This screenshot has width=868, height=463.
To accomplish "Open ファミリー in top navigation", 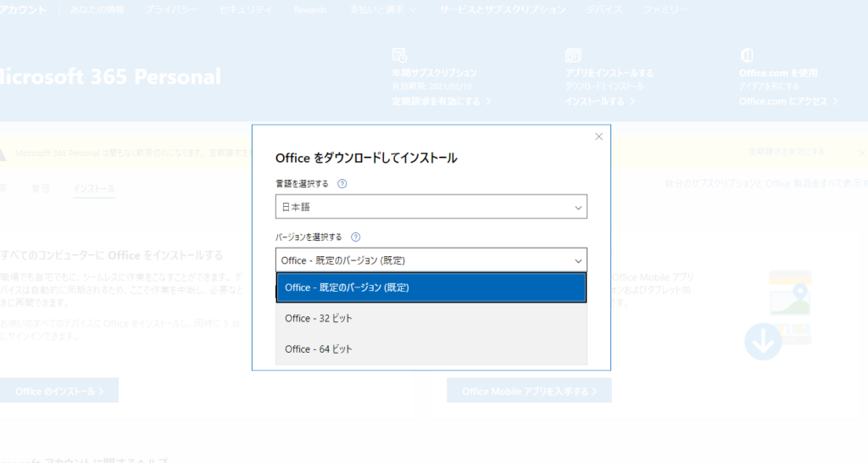I will point(665,9).
